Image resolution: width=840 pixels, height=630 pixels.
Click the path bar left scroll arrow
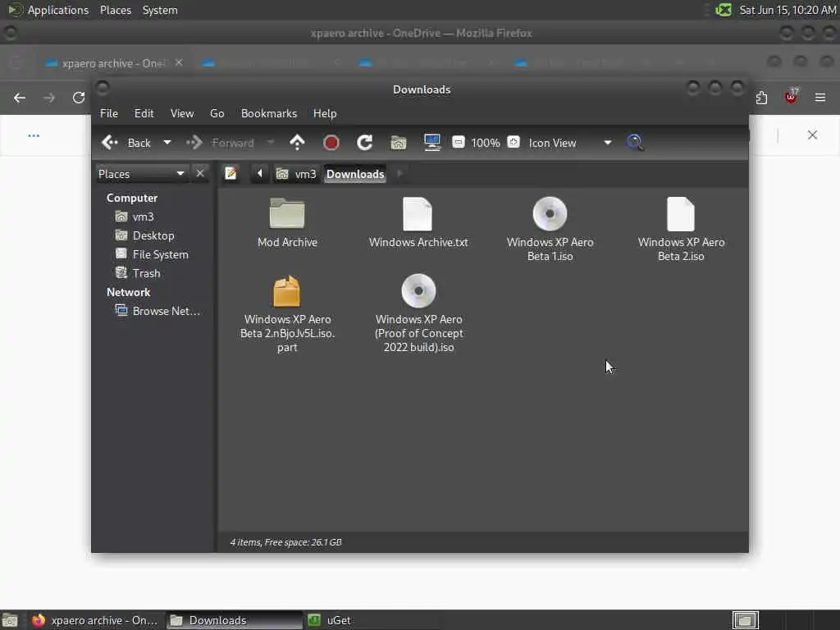(260, 174)
